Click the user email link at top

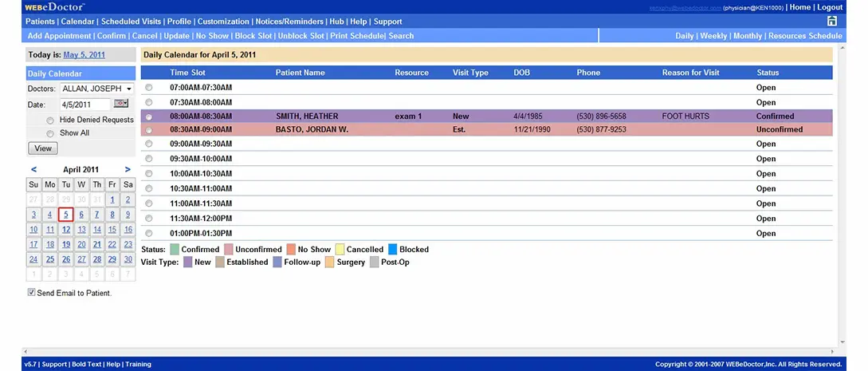[685, 8]
